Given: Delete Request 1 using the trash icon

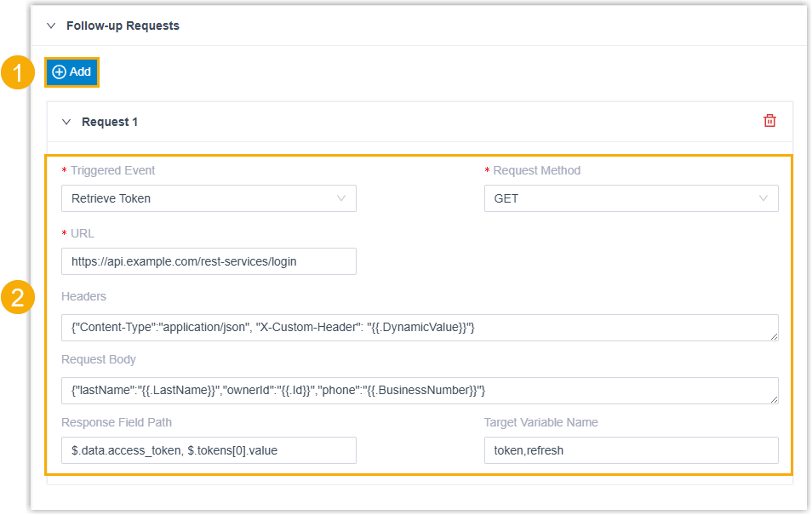Looking at the screenshot, I should click(x=769, y=121).
